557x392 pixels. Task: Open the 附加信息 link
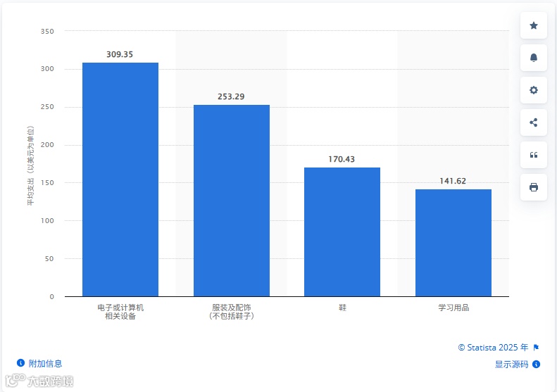pyautogui.click(x=45, y=363)
